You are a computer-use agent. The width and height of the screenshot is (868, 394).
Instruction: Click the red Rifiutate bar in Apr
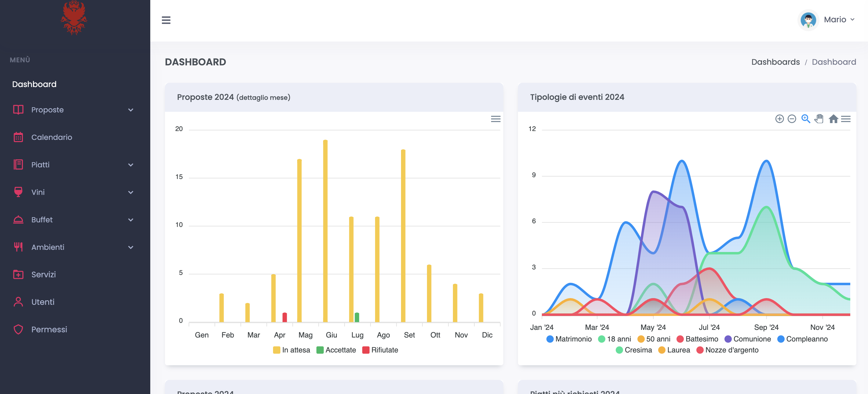(284, 317)
